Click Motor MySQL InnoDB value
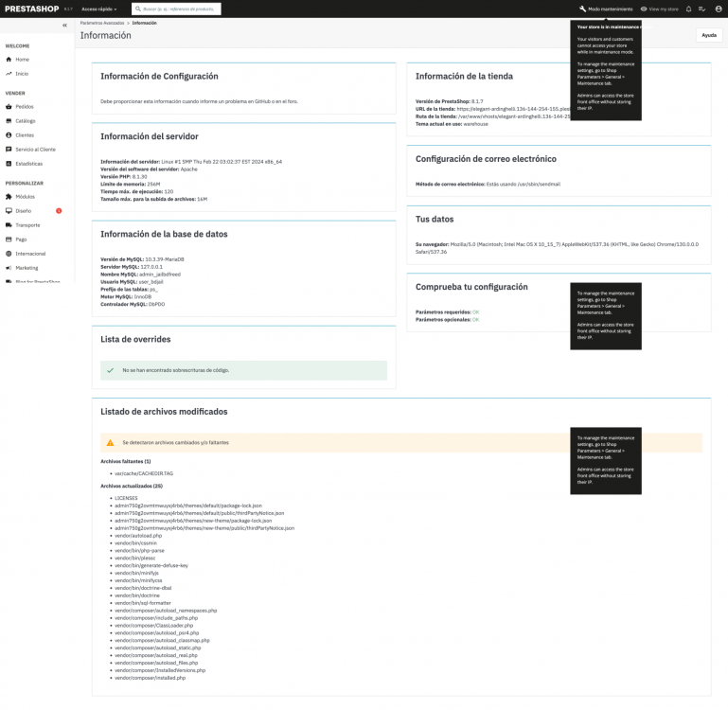This screenshot has height=710, width=728. point(143,297)
